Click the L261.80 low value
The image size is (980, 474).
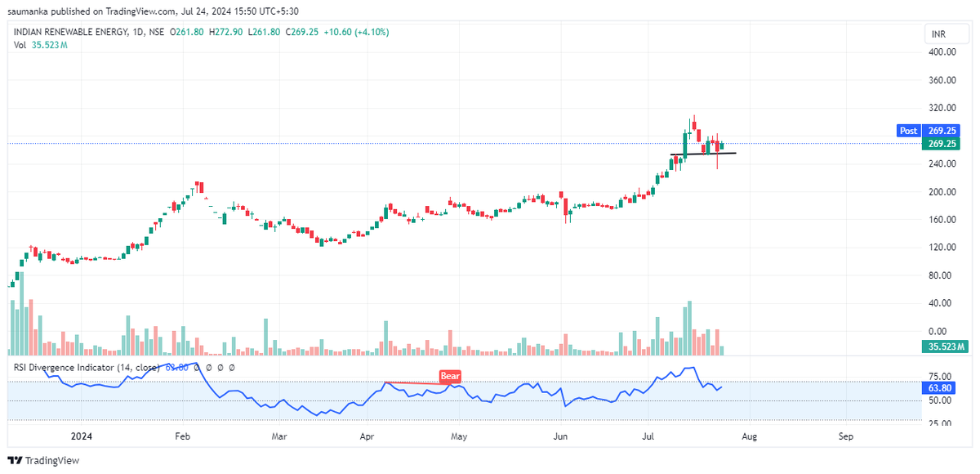[x=265, y=33]
